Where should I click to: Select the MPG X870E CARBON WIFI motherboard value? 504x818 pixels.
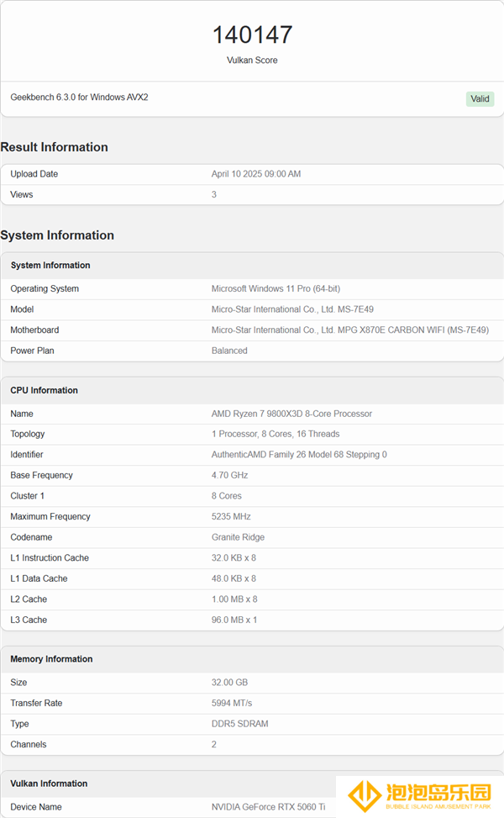click(x=350, y=330)
